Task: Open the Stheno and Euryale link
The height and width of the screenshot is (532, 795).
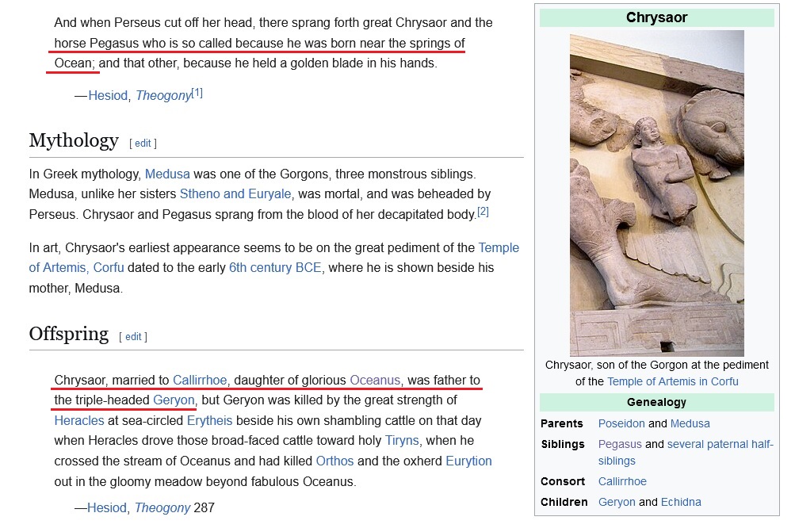Action: click(x=235, y=193)
